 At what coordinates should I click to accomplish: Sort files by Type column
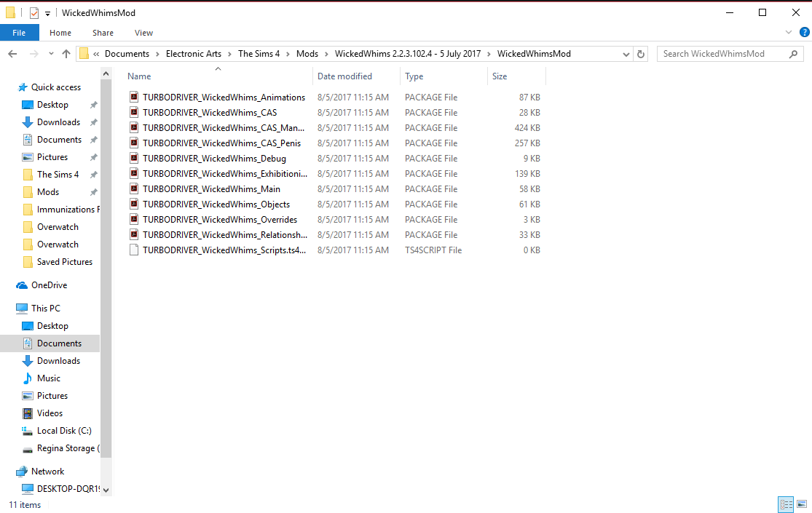point(414,76)
